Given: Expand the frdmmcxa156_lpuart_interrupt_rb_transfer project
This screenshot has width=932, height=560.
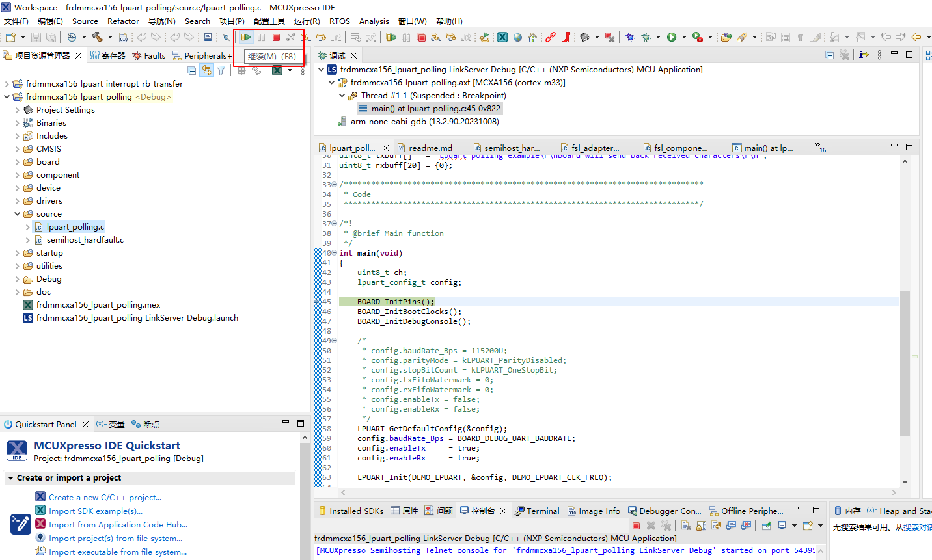Looking at the screenshot, I should pyautogui.click(x=7, y=84).
